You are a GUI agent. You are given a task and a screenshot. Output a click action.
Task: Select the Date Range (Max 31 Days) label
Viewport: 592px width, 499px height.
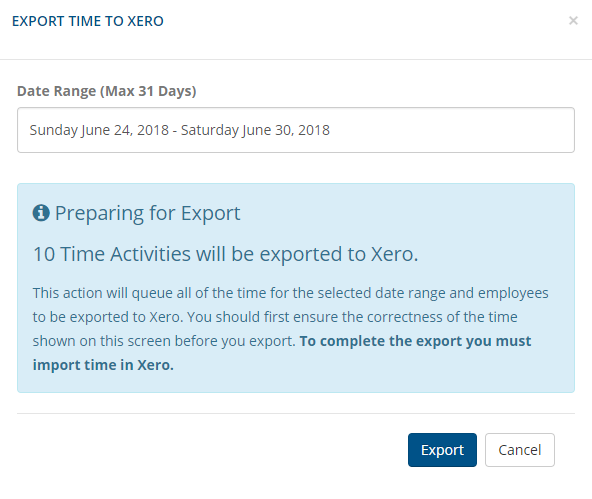107,91
